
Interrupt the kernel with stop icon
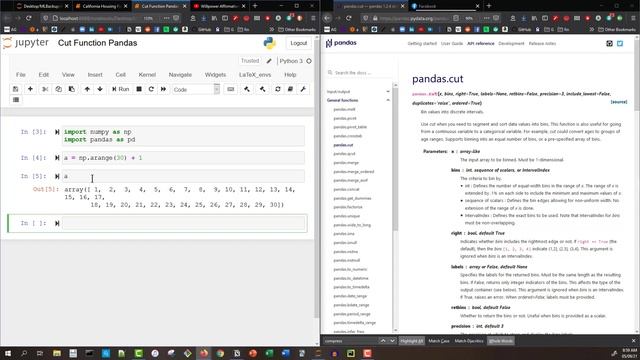click(139, 89)
